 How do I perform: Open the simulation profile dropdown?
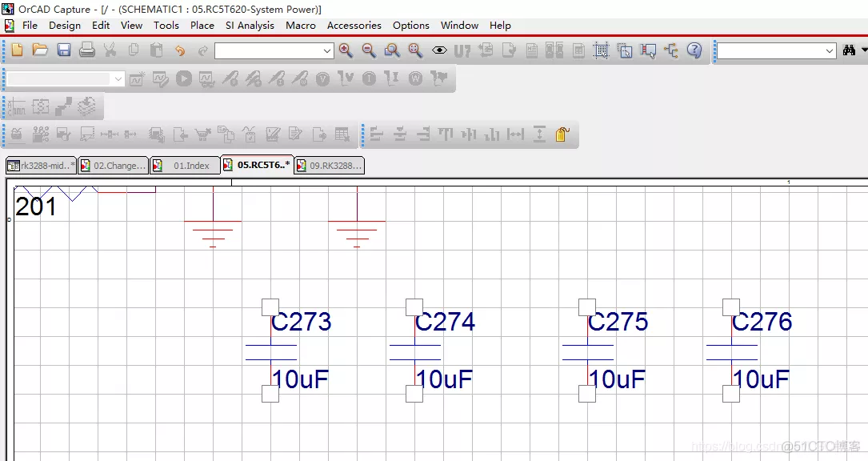pos(66,78)
